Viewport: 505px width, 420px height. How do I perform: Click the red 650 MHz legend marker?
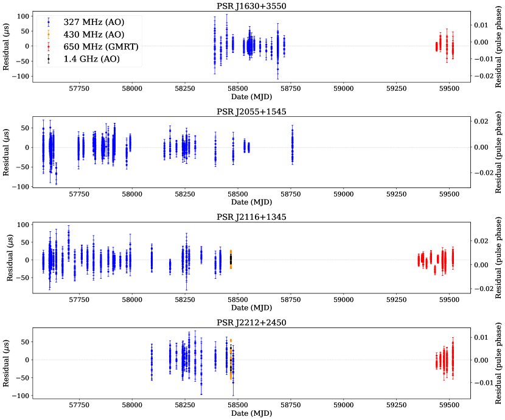(49, 47)
